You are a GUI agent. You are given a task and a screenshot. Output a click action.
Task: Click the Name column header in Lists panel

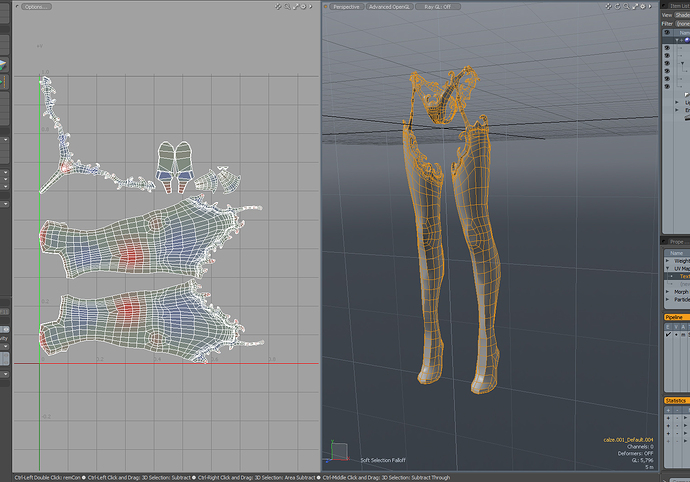point(677,253)
